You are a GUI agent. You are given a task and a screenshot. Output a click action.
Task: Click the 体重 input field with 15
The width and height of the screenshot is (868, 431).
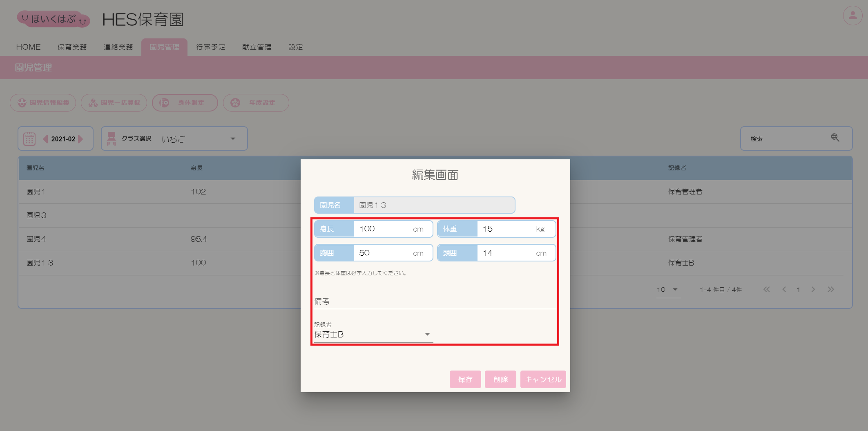[507, 229]
